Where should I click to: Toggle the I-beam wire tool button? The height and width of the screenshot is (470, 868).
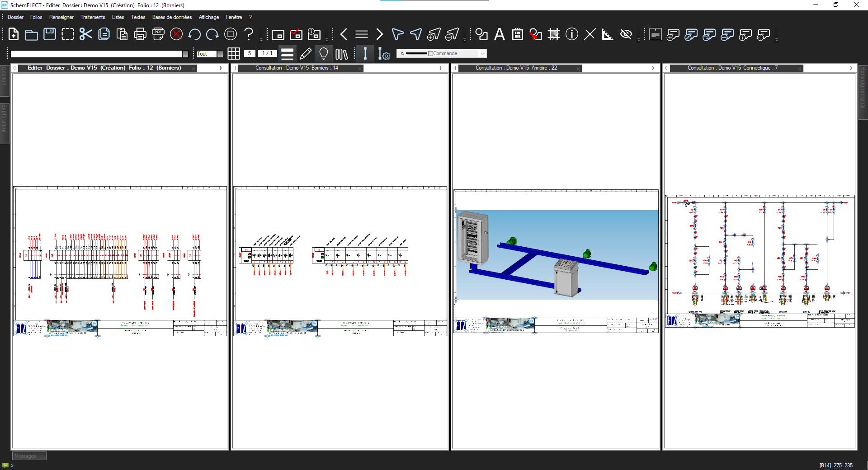click(365, 54)
